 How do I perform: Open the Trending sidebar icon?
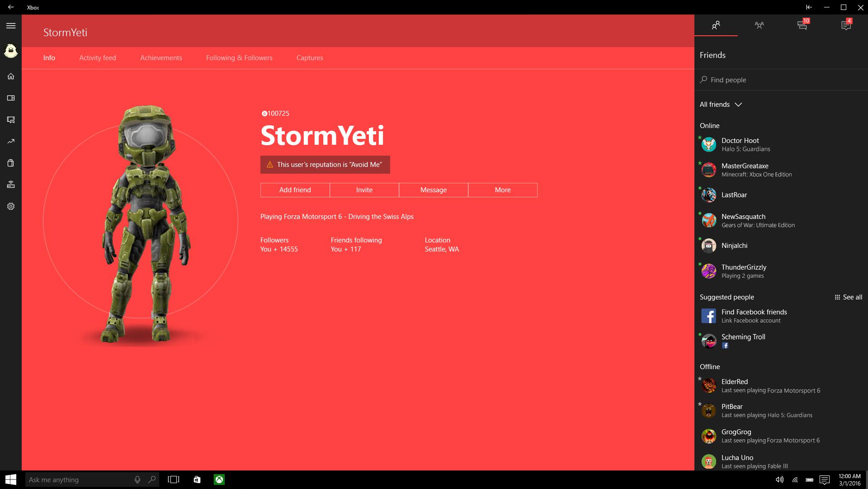point(11,142)
